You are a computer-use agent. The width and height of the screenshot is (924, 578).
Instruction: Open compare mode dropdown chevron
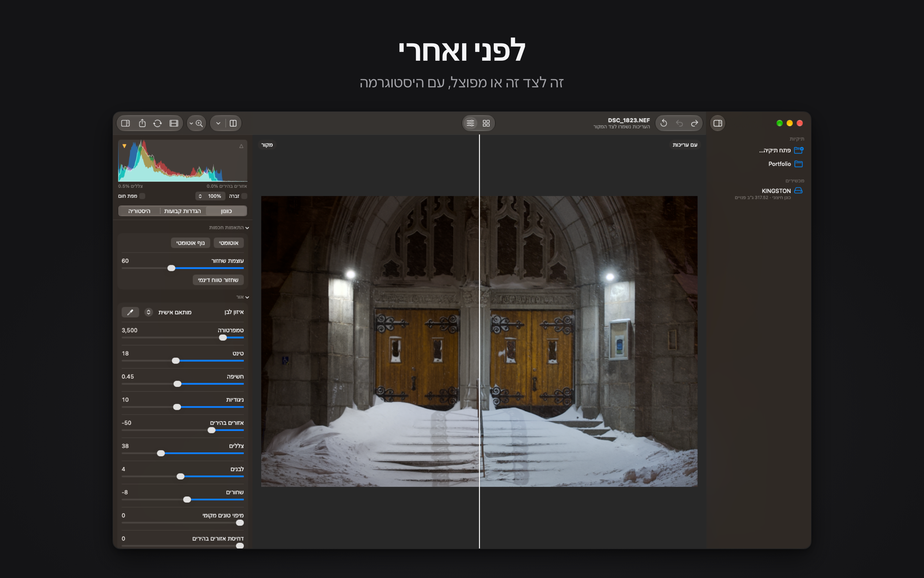pyautogui.click(x=218, y=123)
